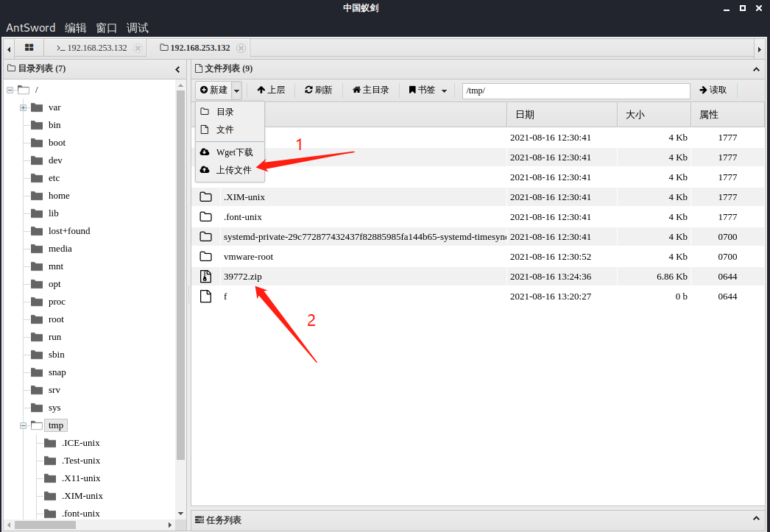Select the etc folder in directory tree
This screenshot has height=532, width=770.
coord(54,178)
